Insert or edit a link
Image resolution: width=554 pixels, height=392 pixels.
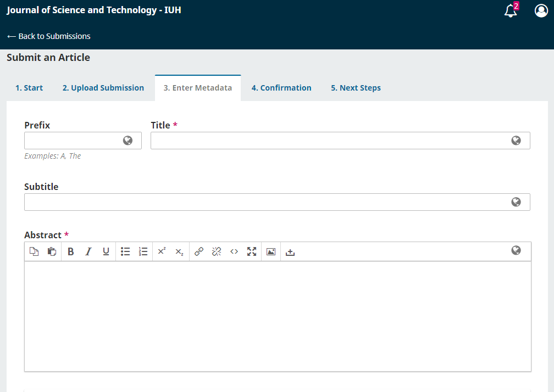coord(199,251)
